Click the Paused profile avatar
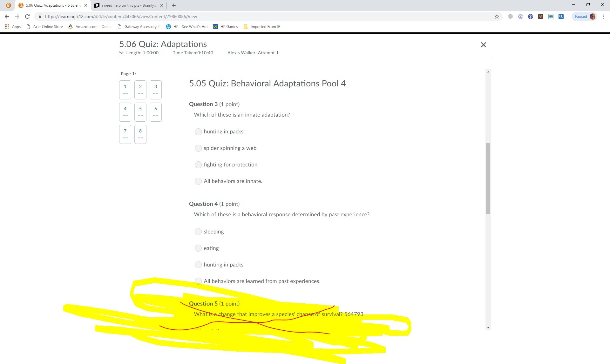This screenshot has height=364, width=610. (592, 17)
